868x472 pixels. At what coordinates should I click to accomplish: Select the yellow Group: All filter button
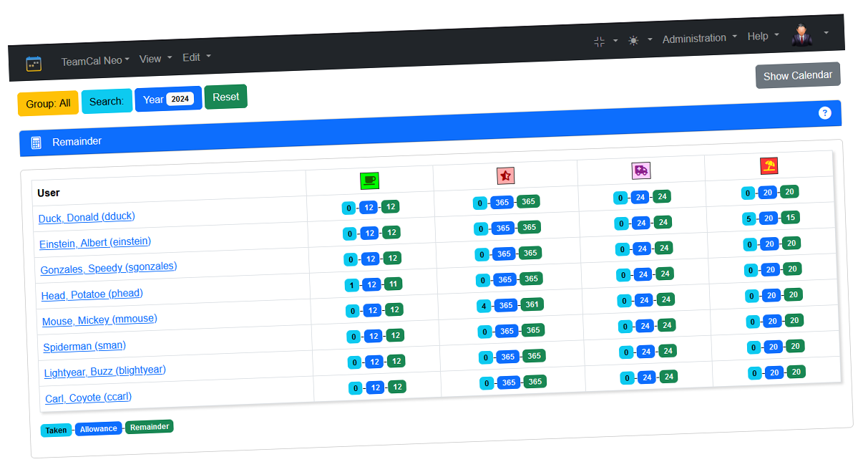pos(48,103)
